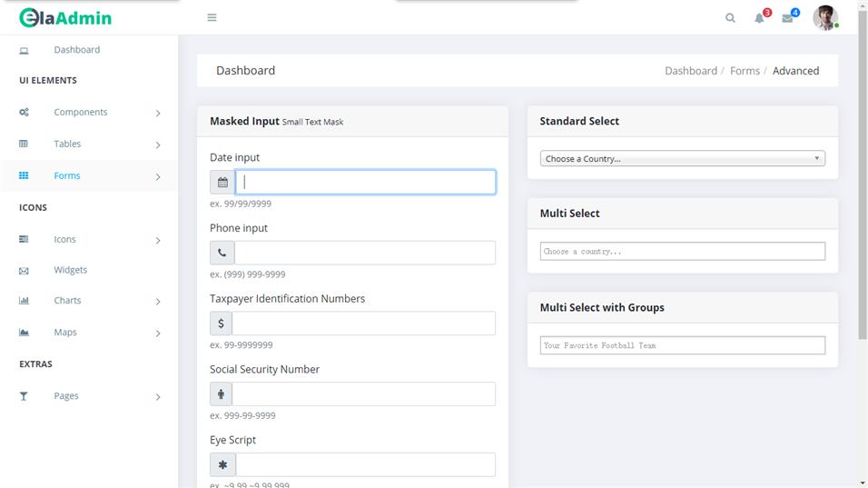The width and height of the screenshot is (868, 488).
Task: Open Widgets in the sidebar
Action: coord(70,270)
